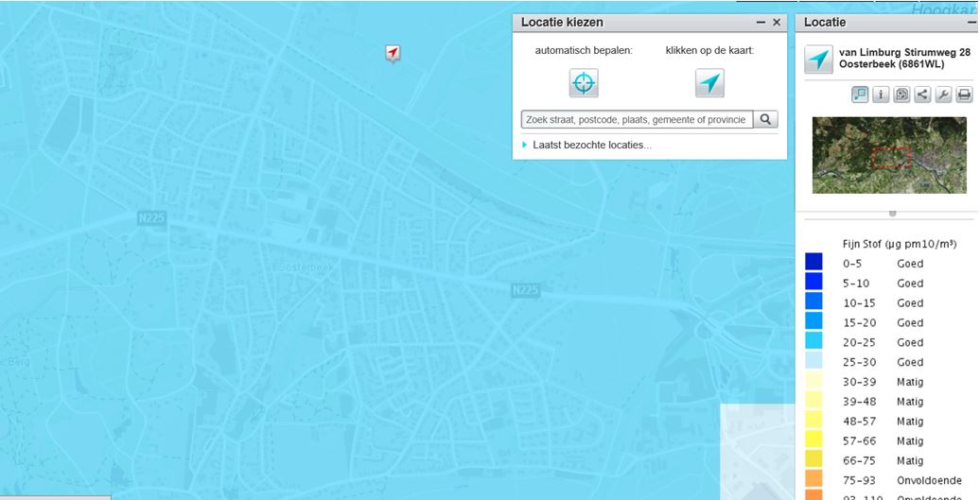Viewport: 980px width, 500px height.
Task: Click the 10-15 legend color swatch
Action: (814, 302)
